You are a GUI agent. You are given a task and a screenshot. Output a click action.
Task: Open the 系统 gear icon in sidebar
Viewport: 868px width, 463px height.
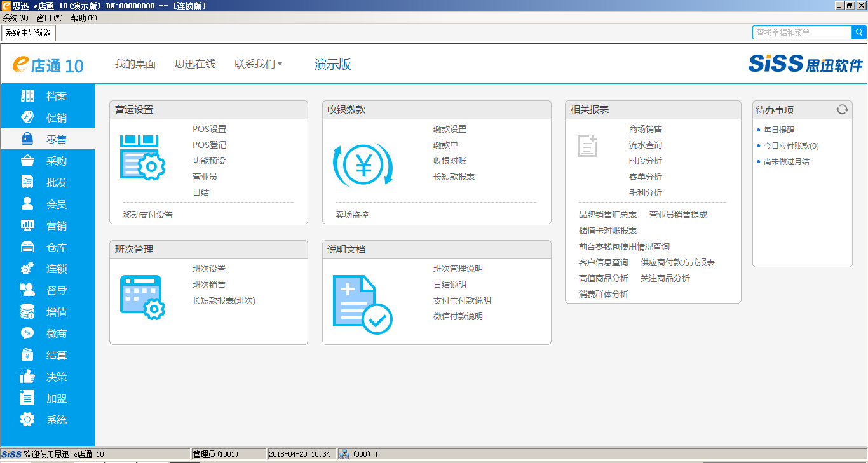(27, 420)
